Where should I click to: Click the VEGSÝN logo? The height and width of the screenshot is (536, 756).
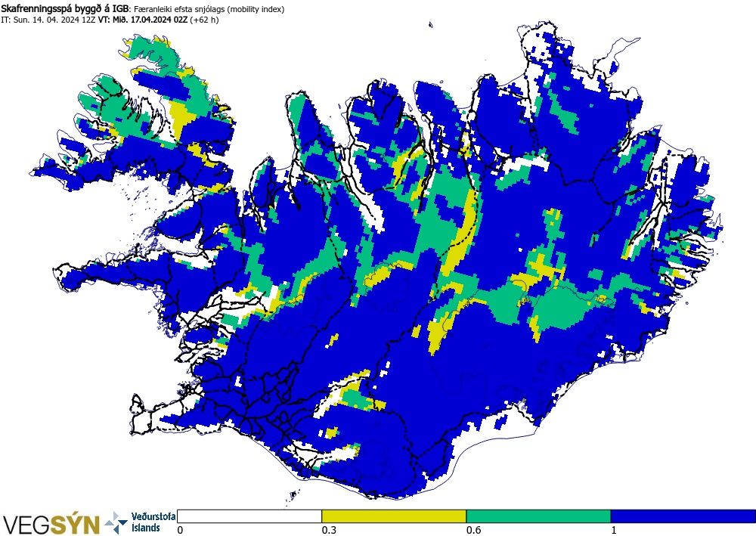pyautogui.click(x=51, y=524)
